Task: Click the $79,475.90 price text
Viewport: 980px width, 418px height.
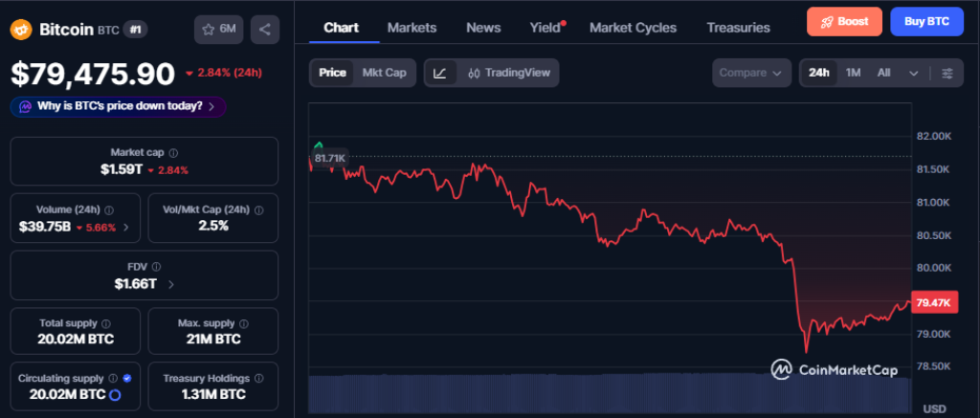Action: click(93, 74)
